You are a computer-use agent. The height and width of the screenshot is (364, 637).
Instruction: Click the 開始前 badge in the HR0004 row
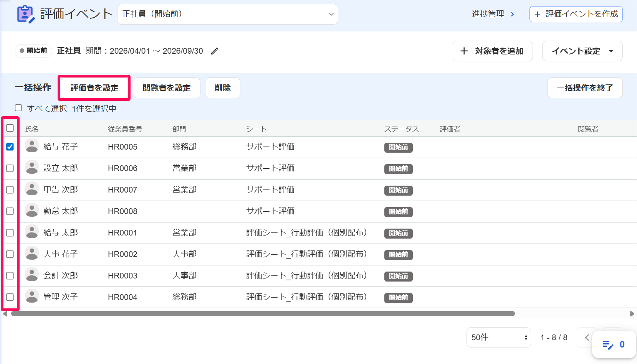coord(399,298)
